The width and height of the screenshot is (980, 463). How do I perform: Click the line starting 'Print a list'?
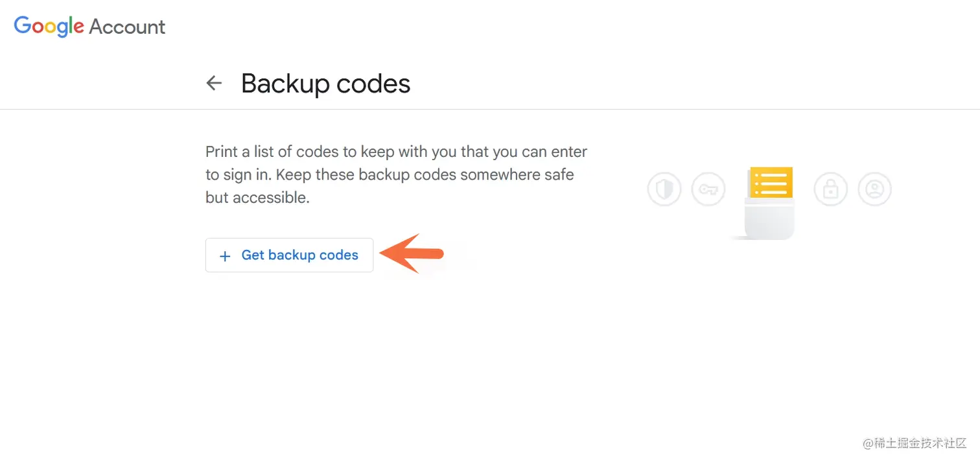(396, 152)
